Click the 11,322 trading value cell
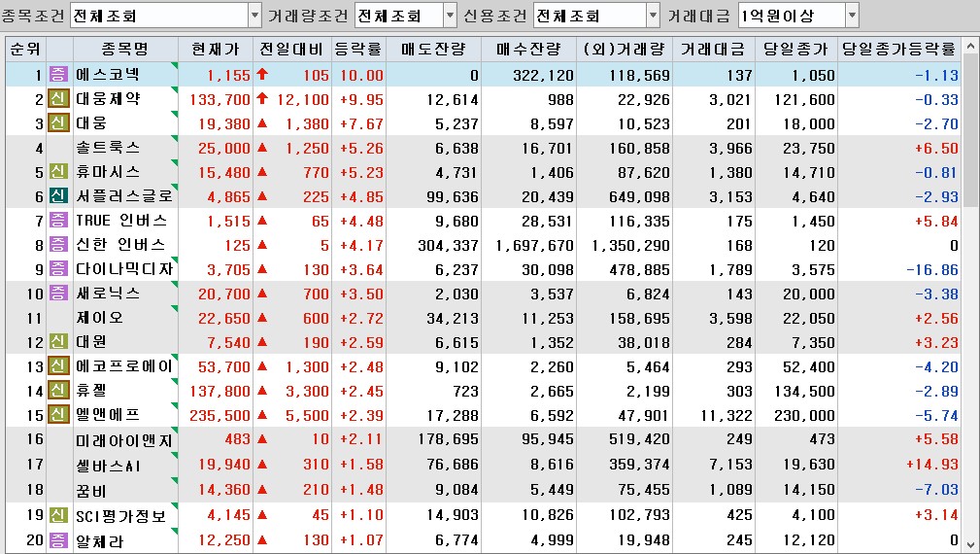Viewport: 980px width, 554px height. 727,416
